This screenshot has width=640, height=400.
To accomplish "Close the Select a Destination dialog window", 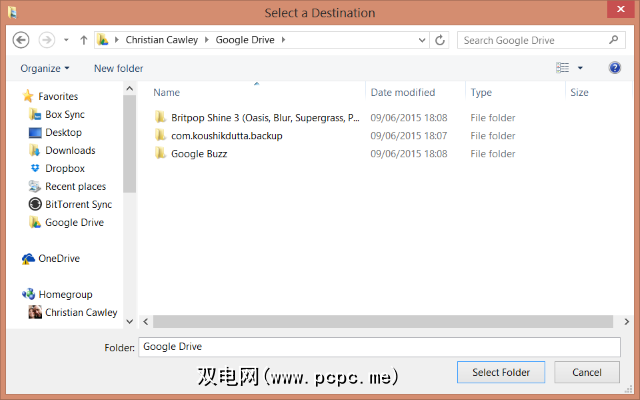I will tap(620, 9).
